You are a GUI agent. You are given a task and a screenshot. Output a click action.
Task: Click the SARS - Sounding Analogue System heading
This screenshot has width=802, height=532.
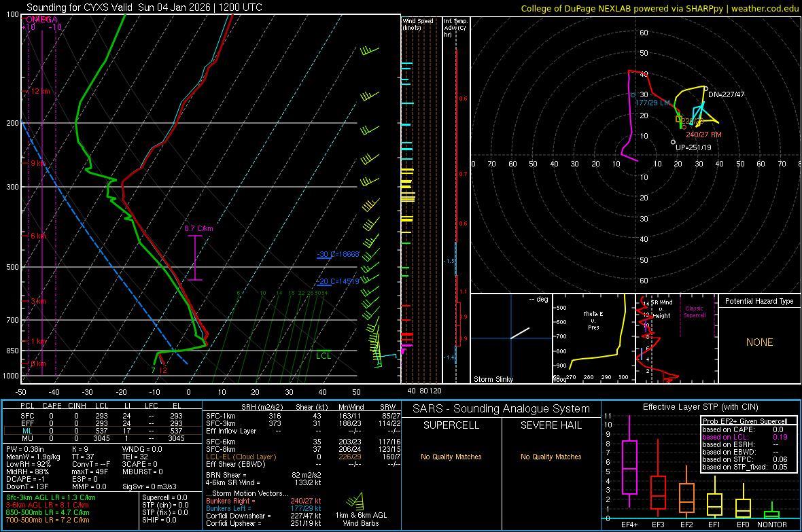point(501,409)
